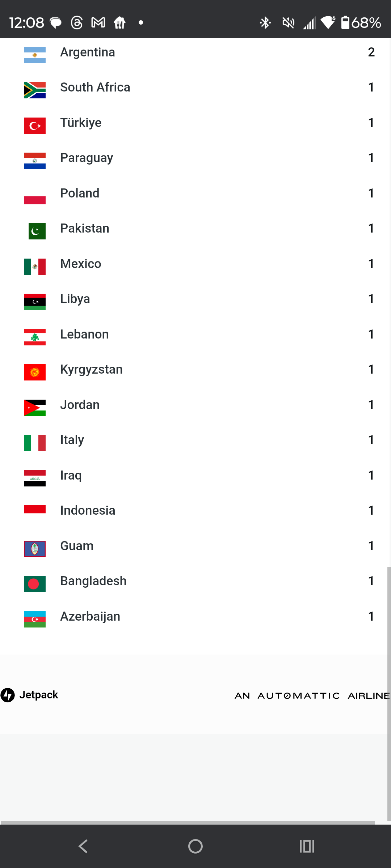
Task: Tap the South Africa flag icon
Action: coord(35,90)
